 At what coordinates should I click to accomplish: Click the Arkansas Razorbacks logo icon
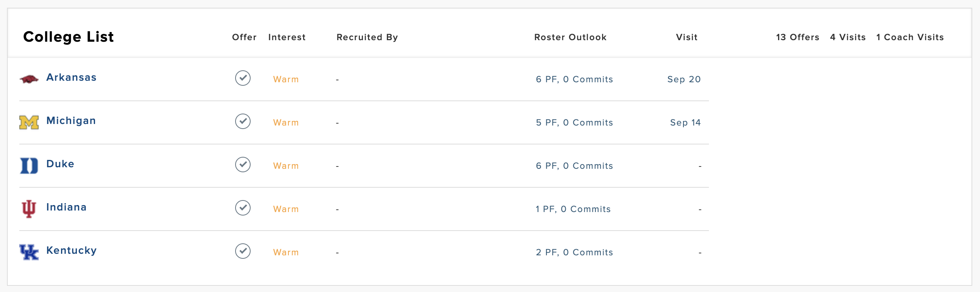point(29,79)
